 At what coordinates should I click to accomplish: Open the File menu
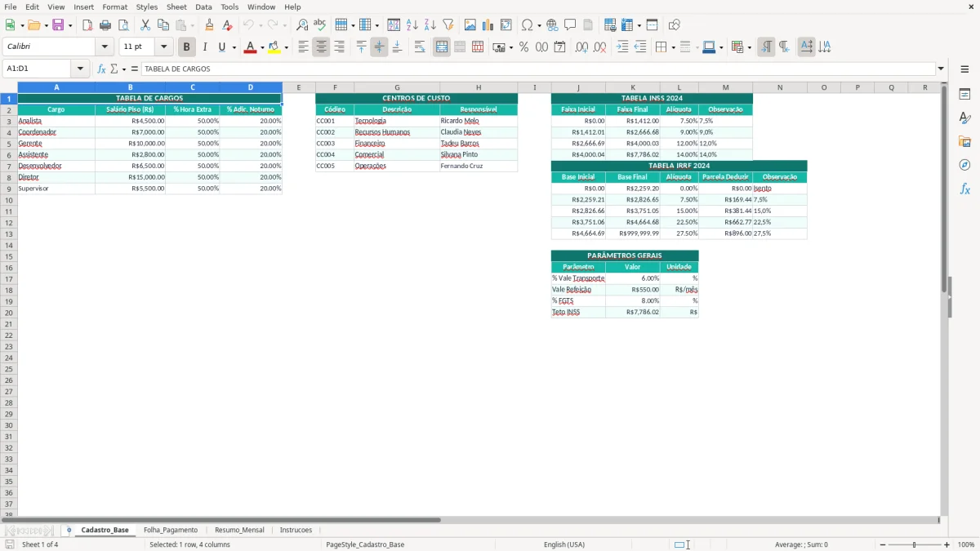tap(11, 7)
